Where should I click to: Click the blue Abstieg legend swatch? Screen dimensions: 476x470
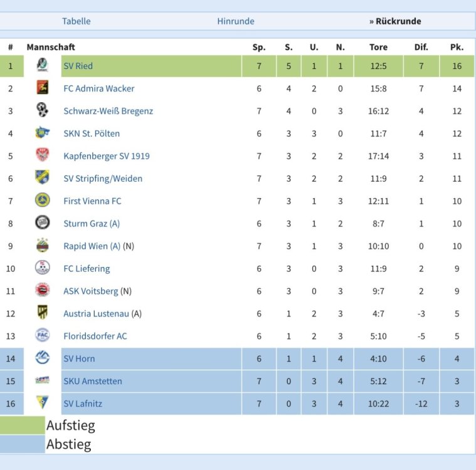pos(23,445)
